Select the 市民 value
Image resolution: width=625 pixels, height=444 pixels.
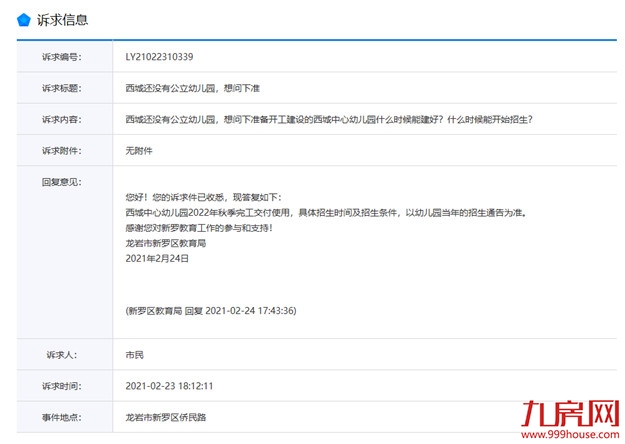(134, 355)
